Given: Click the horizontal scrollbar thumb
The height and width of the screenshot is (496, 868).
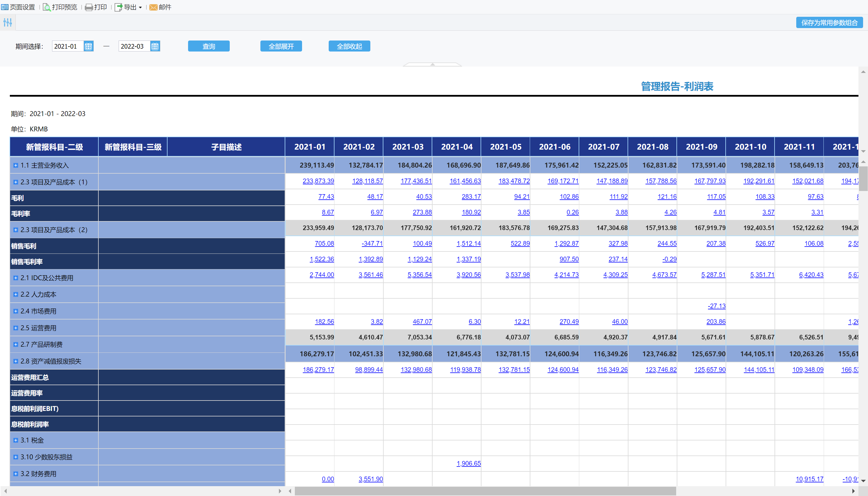Looking at the screenshot, I should pos(485,491).
